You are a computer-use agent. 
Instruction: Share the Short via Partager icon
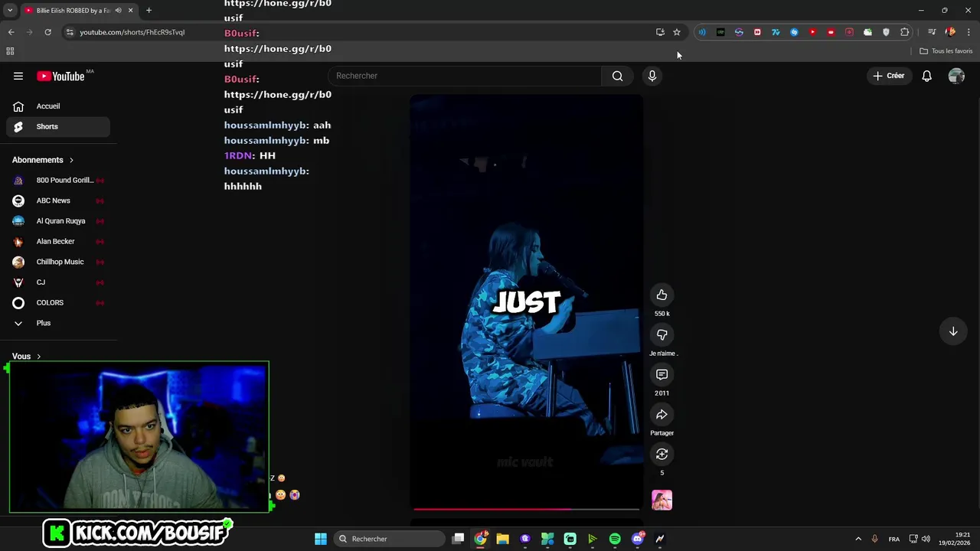661,415
